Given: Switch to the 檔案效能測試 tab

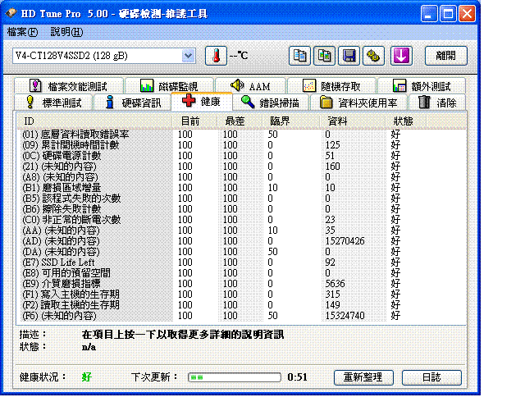Looking at the screenshot, I should pyautogui.click(x=69, y=86).
